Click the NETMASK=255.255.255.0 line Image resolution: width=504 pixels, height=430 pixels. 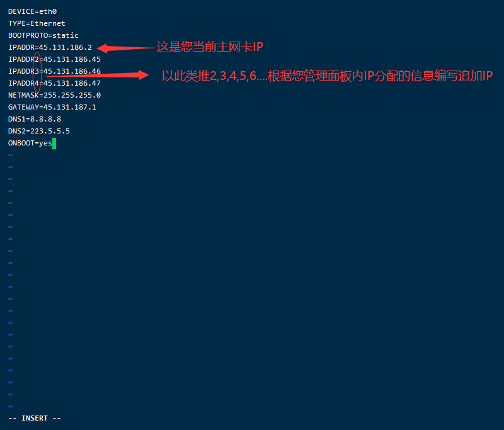pos(54,95)
